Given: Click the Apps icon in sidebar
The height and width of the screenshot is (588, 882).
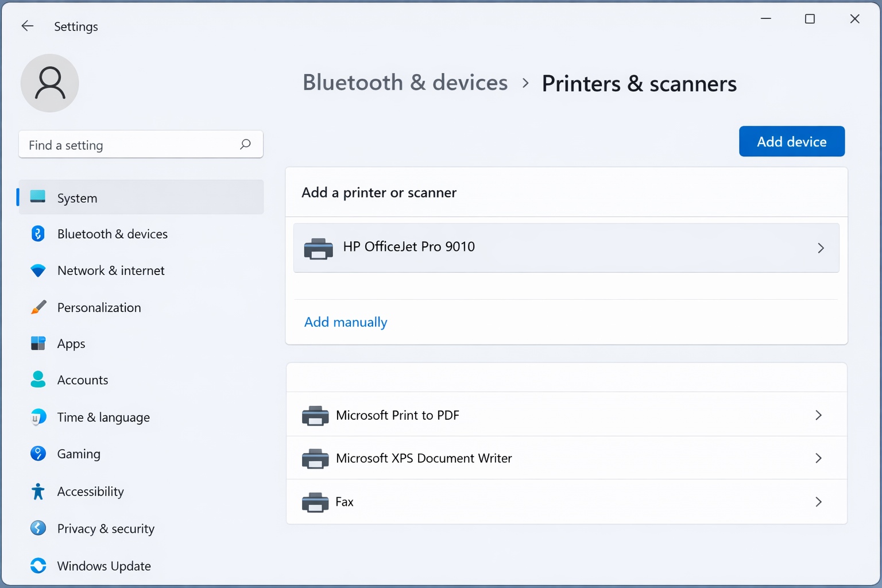Looking at the screenshot, I should (37, 343).
